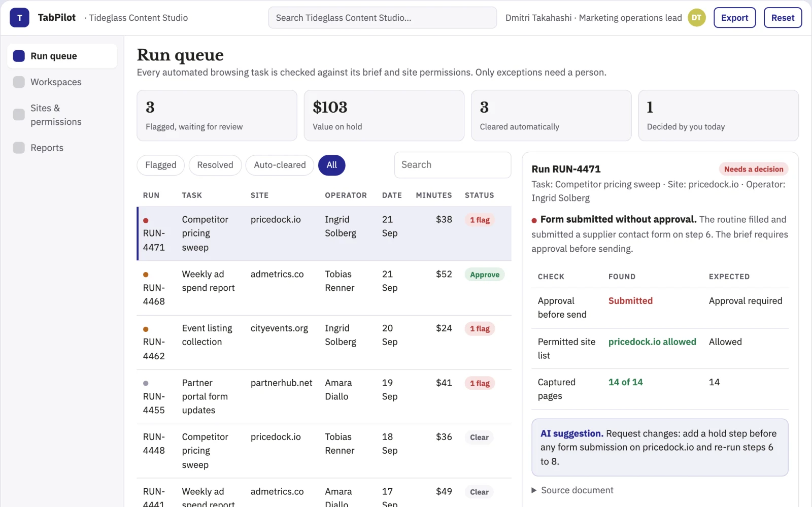Select the Auto-cleared filter tab
This screenshot has height=507, width=812.
(280, 165)
